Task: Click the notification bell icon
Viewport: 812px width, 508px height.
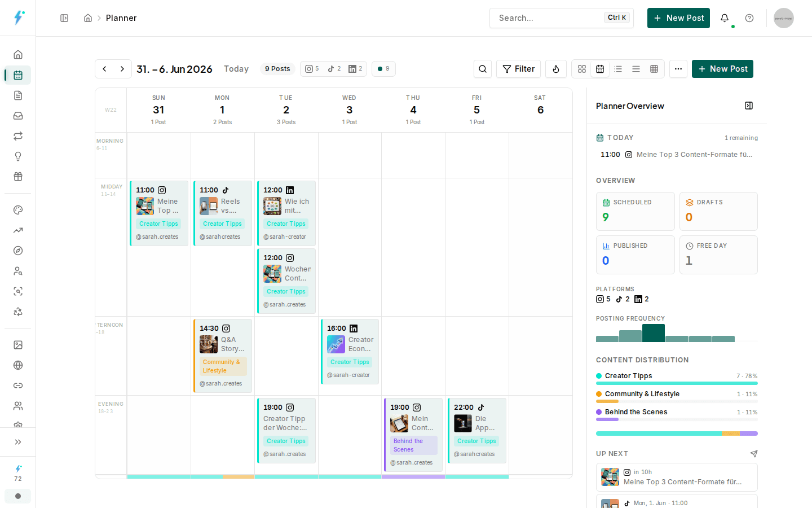Action: coord(725,18)
